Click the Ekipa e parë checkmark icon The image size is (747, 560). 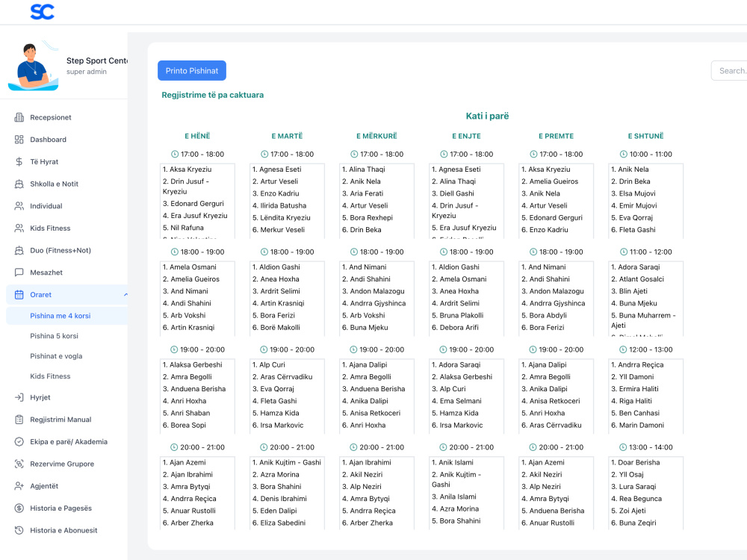19,441
